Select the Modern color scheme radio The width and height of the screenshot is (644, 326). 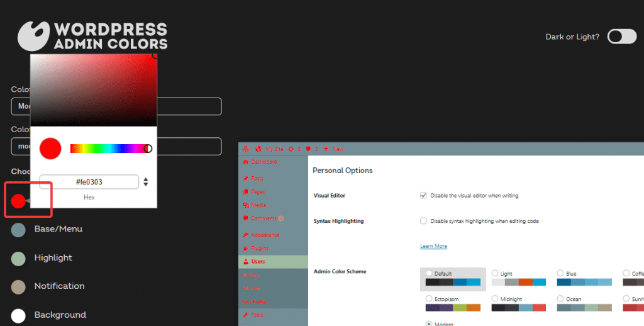(429, 323)
